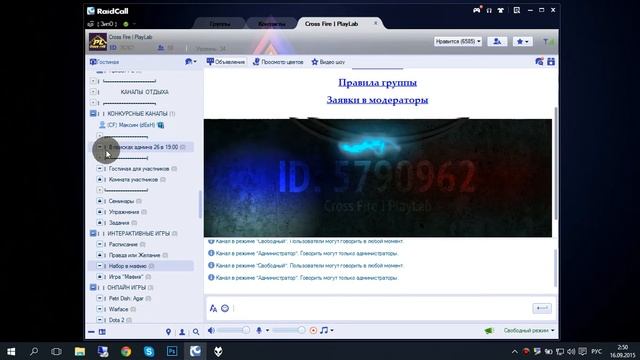640x360 pixels.
Task: Open the star favorites dropdown
Action: point(522,41)
